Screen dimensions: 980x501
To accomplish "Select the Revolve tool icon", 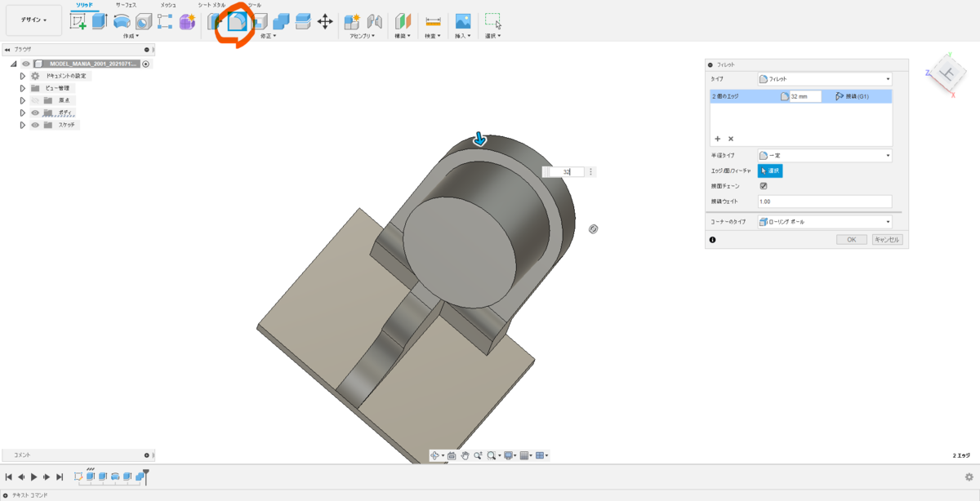I will 122,22.
